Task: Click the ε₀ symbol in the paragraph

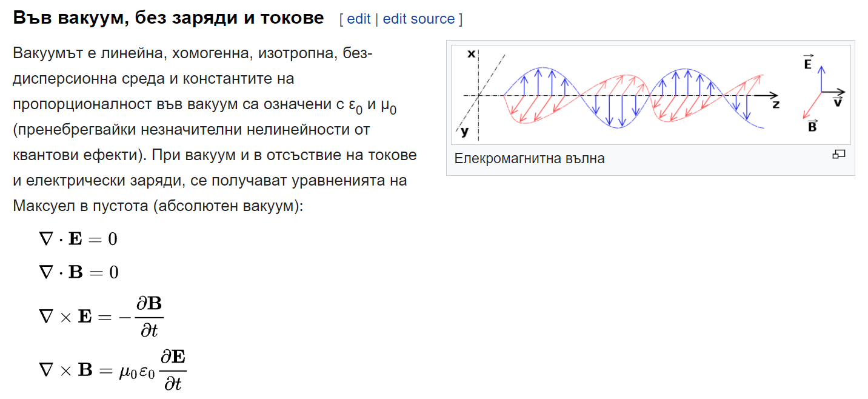Action: pos(356,104)
